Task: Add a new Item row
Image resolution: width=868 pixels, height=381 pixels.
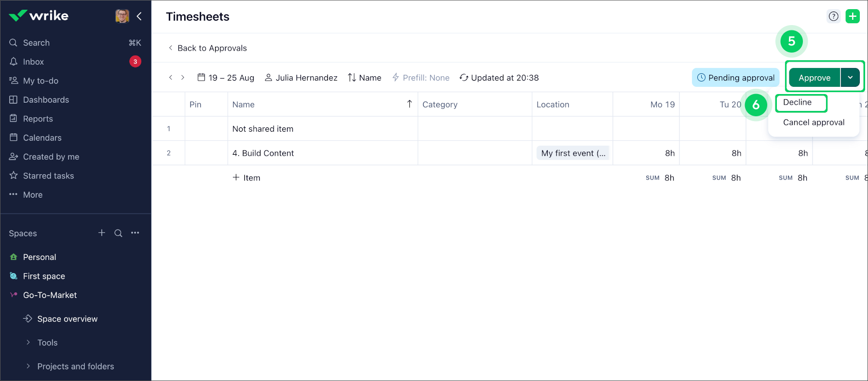Action: point(246,177)
